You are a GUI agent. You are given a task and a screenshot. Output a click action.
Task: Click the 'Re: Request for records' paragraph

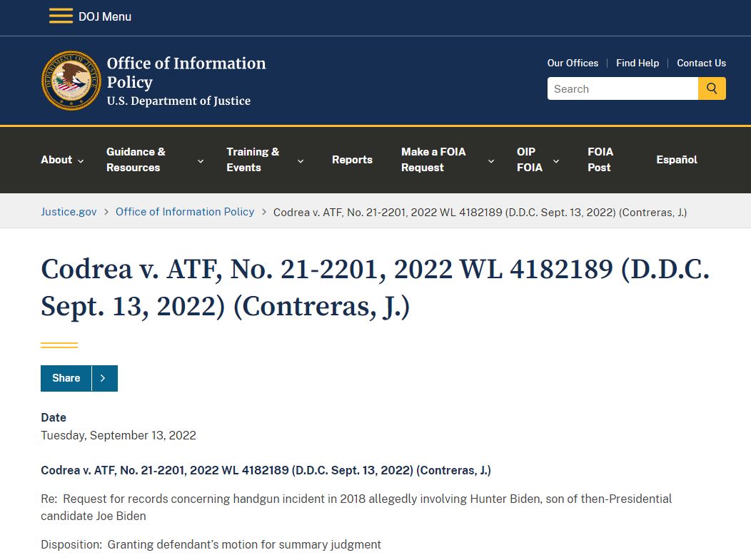pyautogui.click(x=356, y=507)
